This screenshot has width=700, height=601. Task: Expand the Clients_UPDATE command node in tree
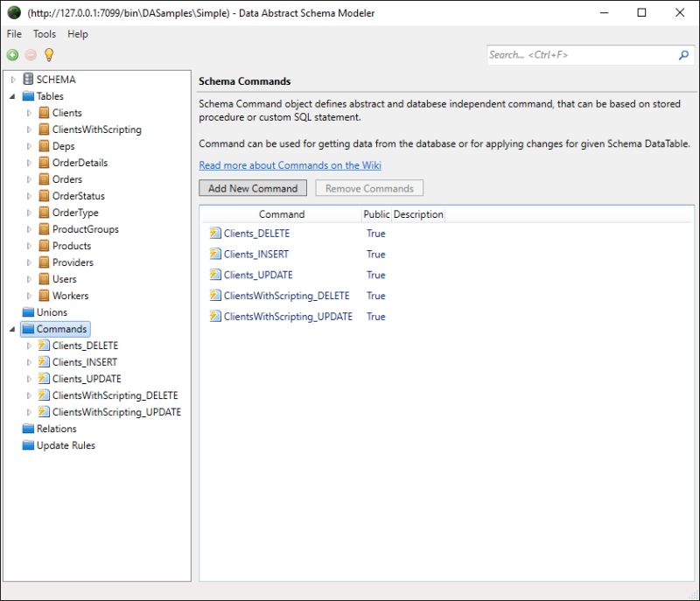click(x=29, y=379)
